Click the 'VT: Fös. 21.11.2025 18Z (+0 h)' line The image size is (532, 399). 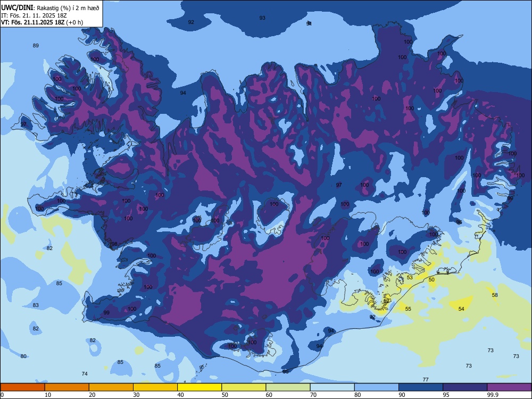(41, 22)
